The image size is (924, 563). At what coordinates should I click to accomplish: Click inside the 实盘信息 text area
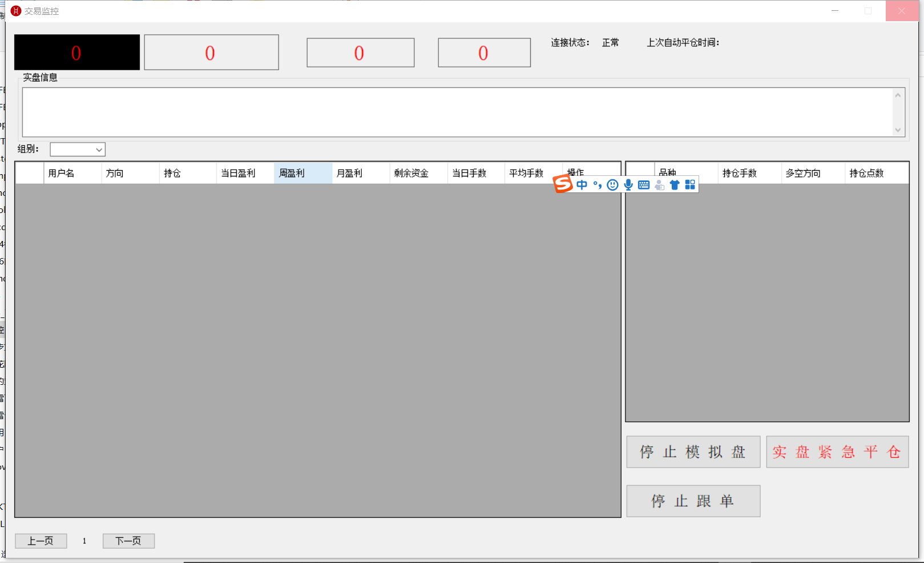pos(458,112)
